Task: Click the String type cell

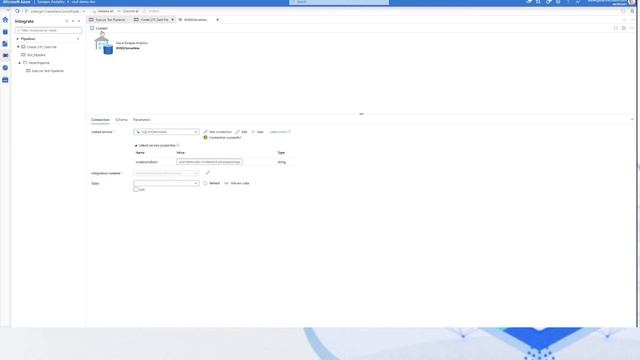Action: tap(282, 162)
